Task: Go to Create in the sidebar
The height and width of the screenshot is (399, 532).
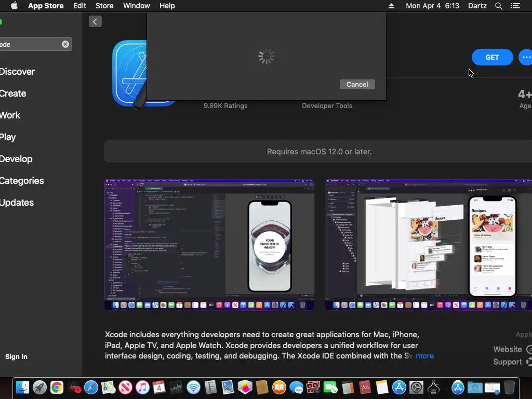Action: pos(13,94)
